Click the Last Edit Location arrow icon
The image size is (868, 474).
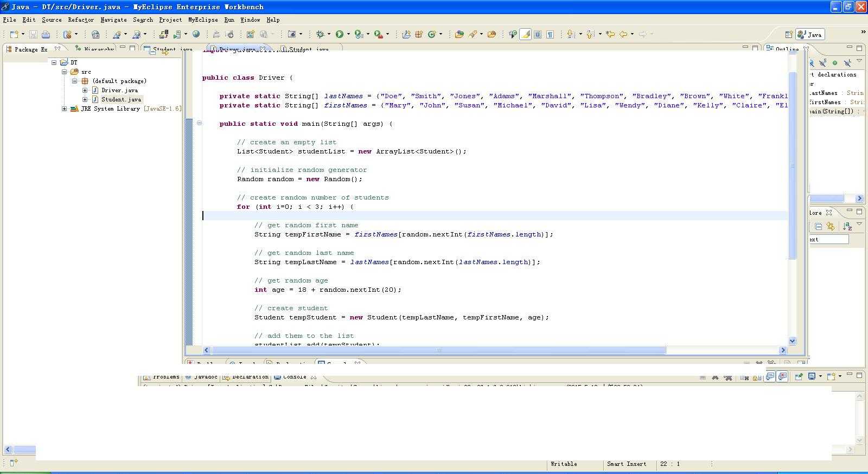coord(610,34)
